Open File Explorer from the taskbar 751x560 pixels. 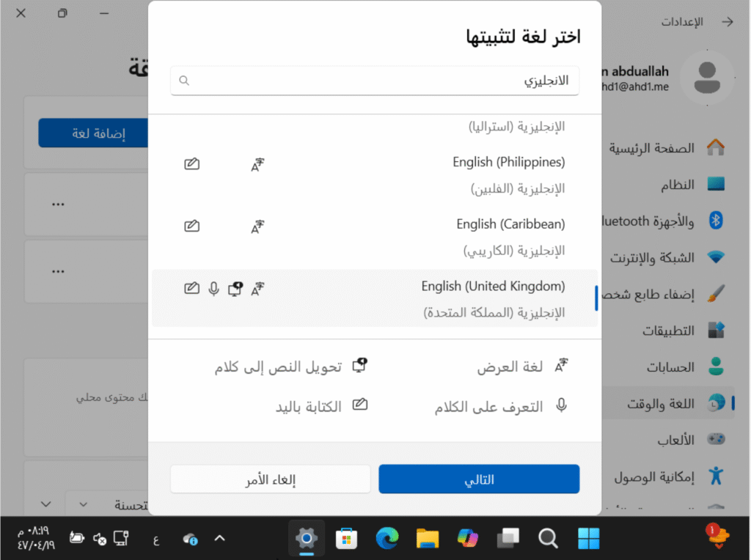tap(427, 539)
